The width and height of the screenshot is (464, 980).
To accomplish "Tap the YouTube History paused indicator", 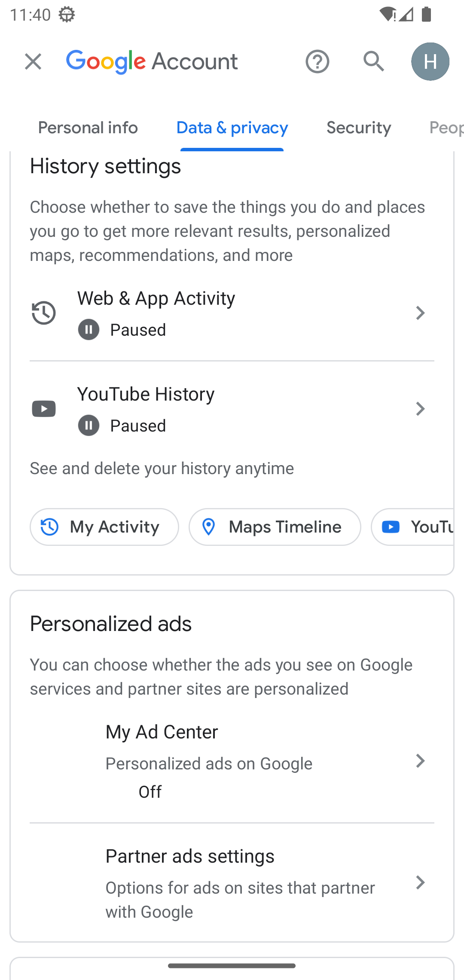I will (x=89, y=426).
